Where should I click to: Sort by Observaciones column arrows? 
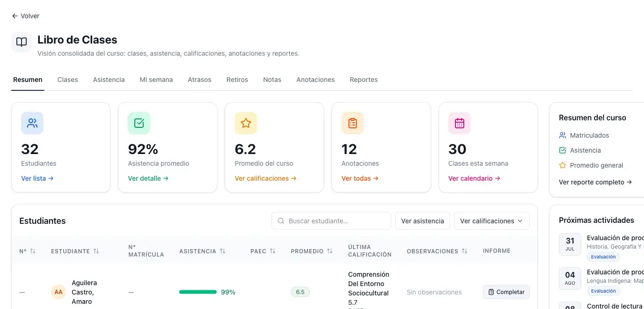464,251
